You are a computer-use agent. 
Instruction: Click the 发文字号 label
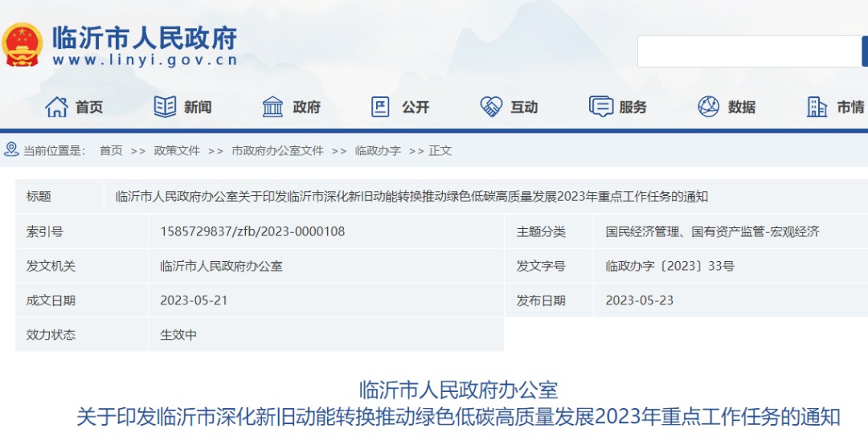[541, 266]
